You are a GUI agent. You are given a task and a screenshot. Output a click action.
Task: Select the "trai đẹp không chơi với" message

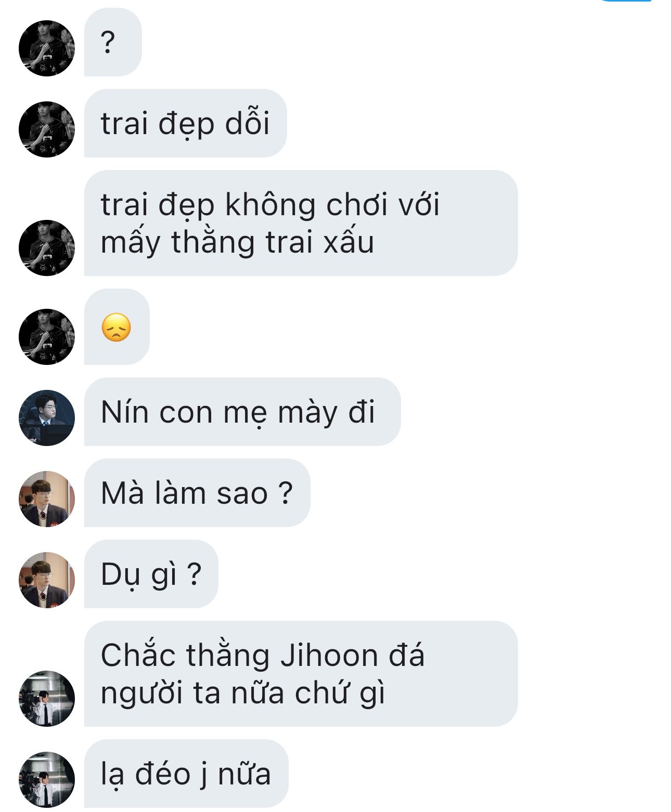[301, 223]
